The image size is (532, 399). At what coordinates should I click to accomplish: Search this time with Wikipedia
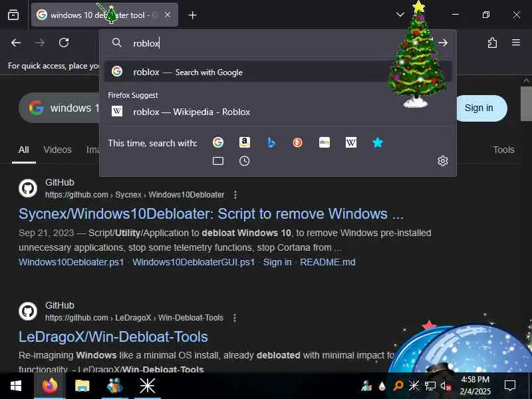pos(351,142)
